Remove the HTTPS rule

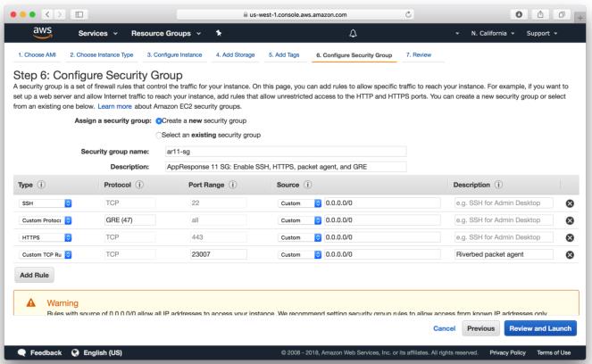click(570, 237)
